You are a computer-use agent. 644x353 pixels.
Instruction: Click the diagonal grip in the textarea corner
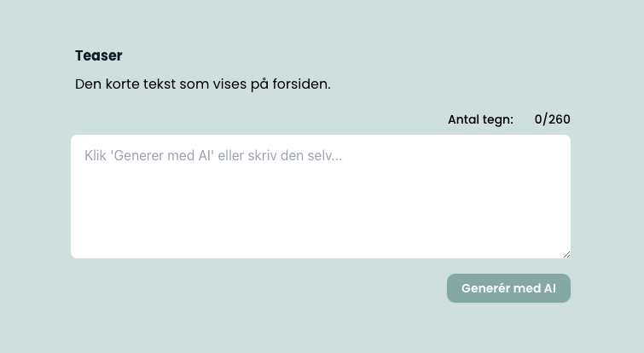(566, 253)
